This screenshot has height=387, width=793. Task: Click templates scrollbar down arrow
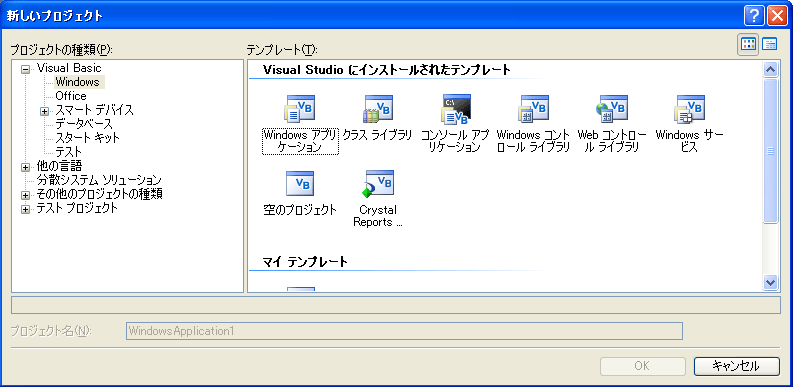tap(770, 282)
